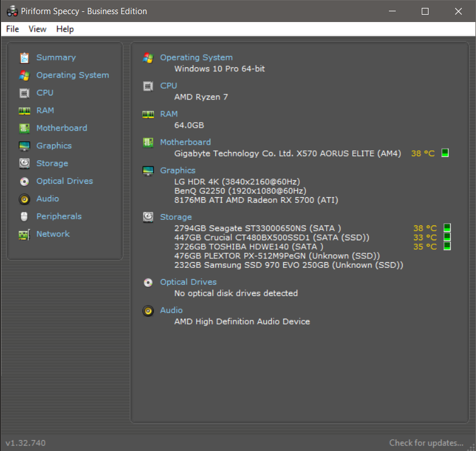Image resolution: width=476 pixels, height=451 pixels.
Task: Click the Operating System flag icon in sidebar
Action: pyautogui.click(x=24, y=75)
